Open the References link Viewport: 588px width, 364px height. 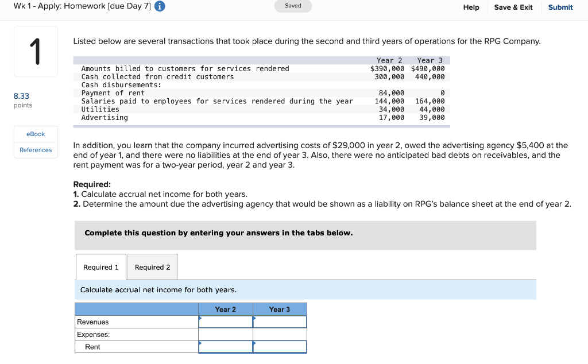coord(36,150)
